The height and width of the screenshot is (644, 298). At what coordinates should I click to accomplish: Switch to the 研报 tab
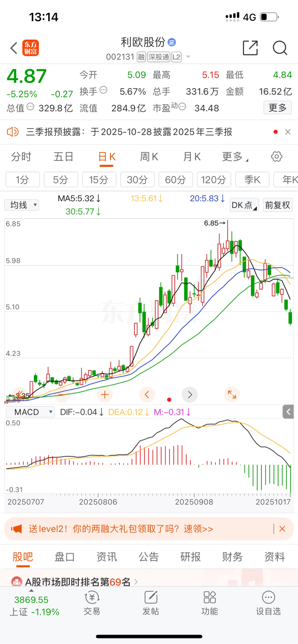tap(191, 557)
